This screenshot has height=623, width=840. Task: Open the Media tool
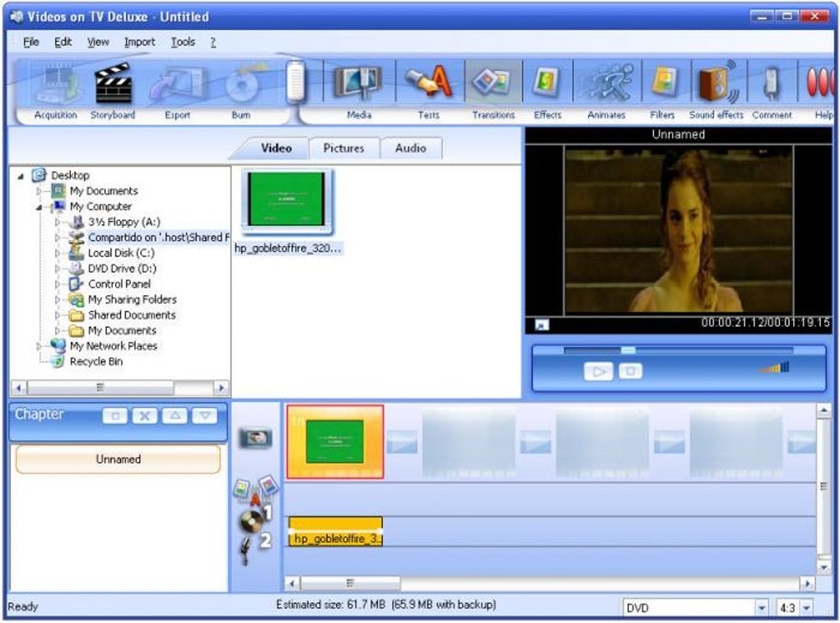[x=358, y=91]
